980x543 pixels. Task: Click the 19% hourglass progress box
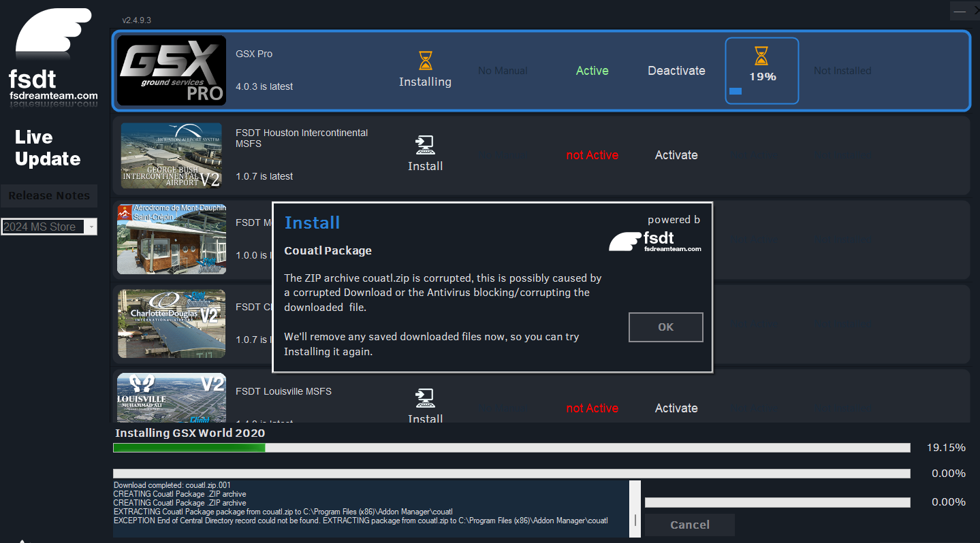click(762, 71)
